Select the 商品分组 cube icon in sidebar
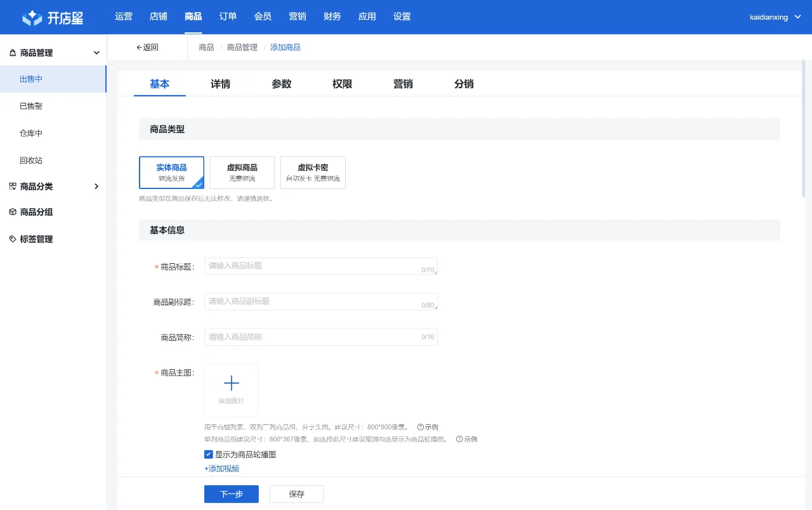This screenshot has height=510, width=812. (x=13, y=212)
